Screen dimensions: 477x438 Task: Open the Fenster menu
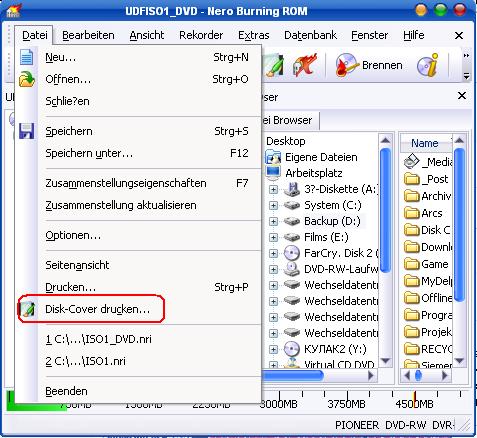[369, 35]
